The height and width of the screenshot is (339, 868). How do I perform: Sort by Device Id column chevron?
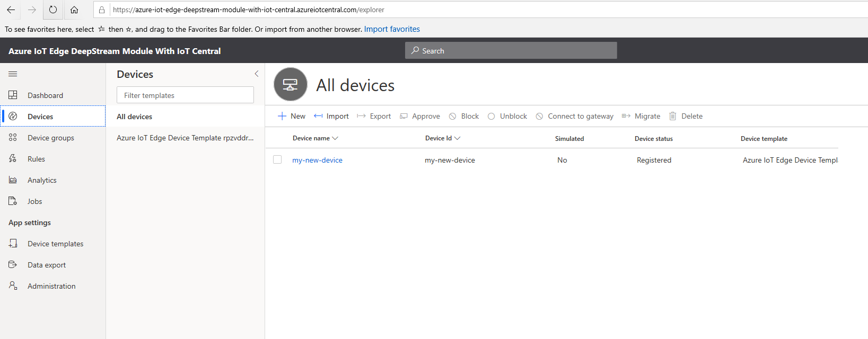point(457,138)
